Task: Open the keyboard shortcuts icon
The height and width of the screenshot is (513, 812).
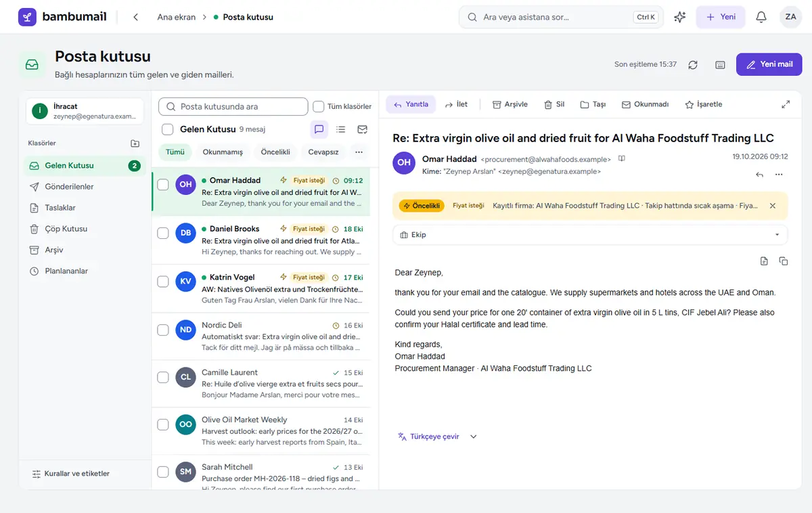Action: coord(720,64)
